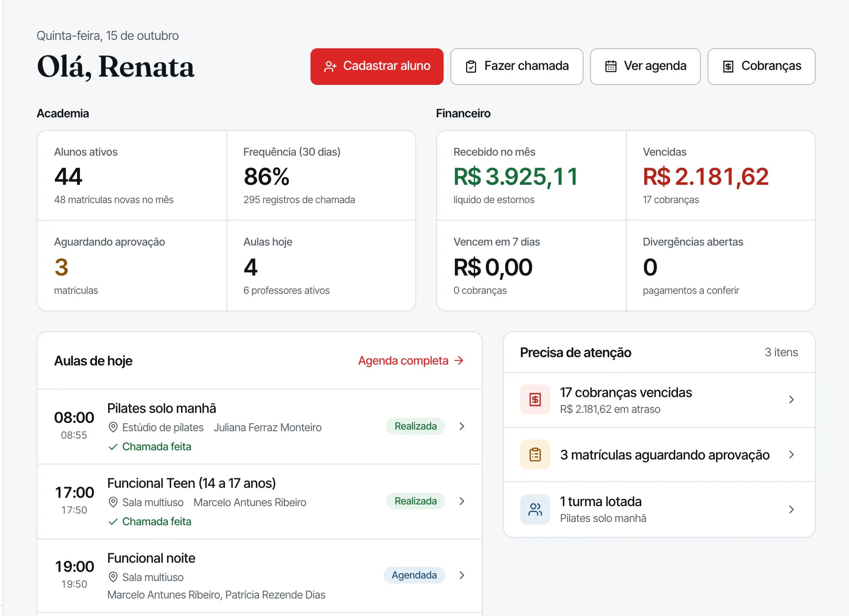Viewport: 849px width, 616px height.
Task: Click the Recebido no mês amount R$ 3.925,11
Action: tap(516, 176)
